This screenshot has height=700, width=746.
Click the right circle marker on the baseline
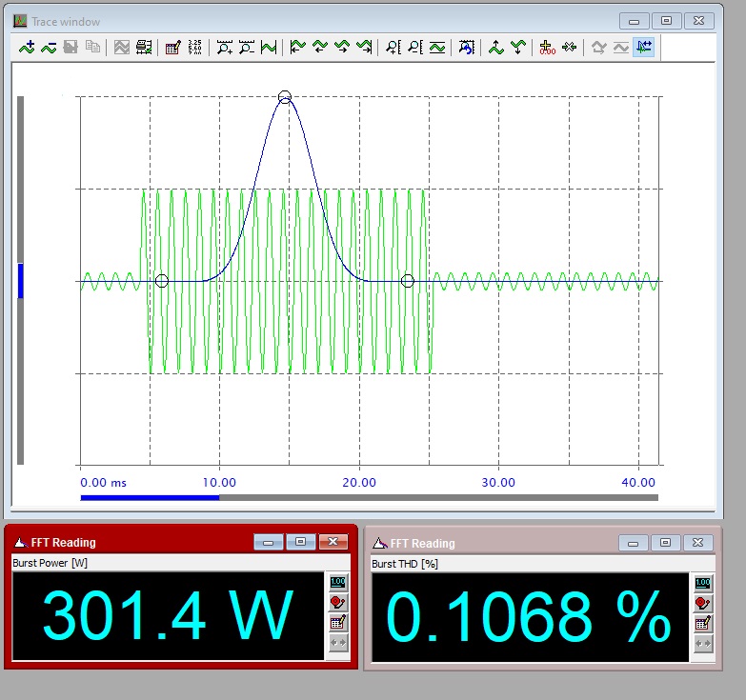(x=407, y=281)
